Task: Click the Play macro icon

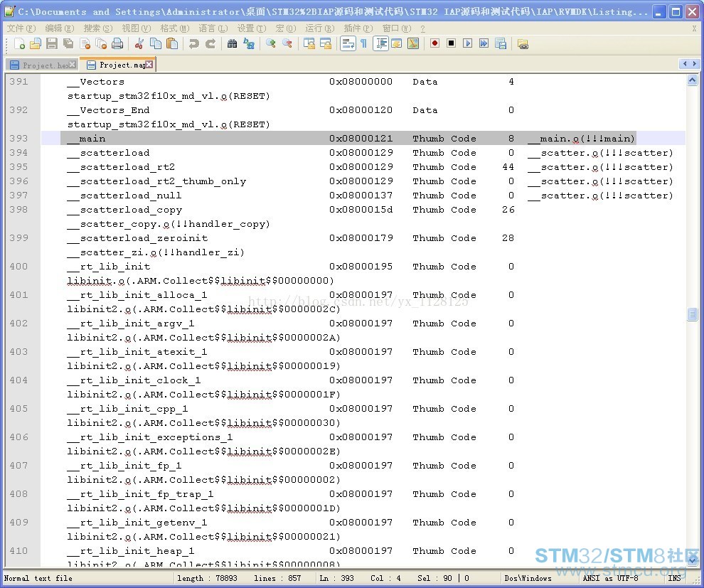Action: pyautogui.click(x=467, y=43)
